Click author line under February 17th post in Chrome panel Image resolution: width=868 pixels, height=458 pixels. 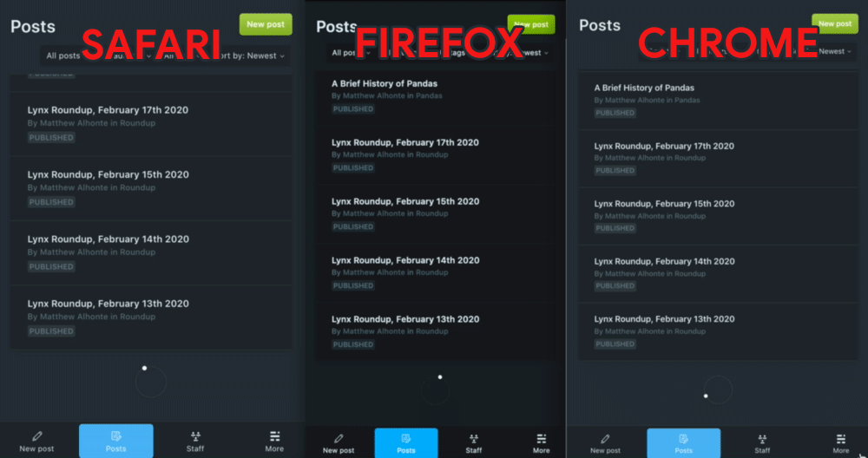point(650,158)
